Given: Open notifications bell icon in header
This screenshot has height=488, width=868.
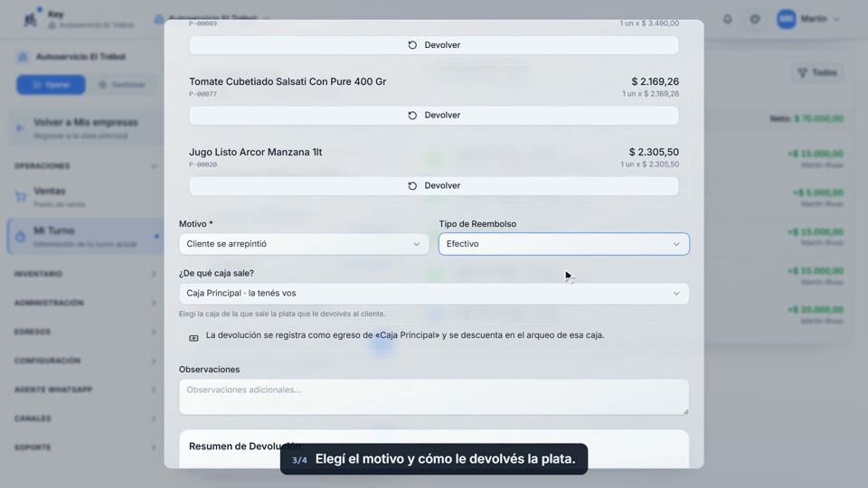Looking at the screenshot, I should pos(727,19).
